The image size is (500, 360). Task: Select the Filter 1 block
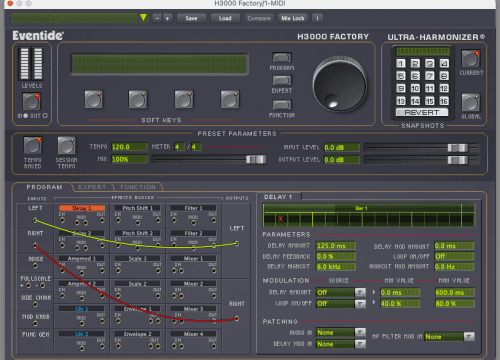[x=193, y=208]
